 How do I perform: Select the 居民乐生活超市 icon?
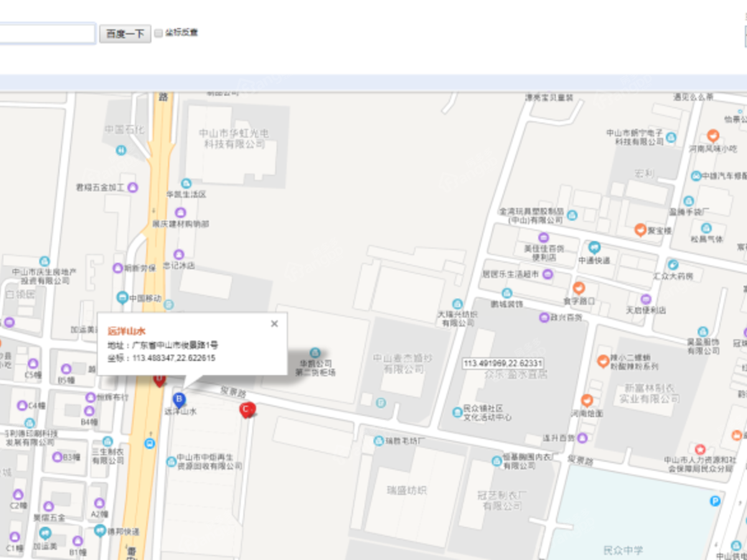[x=548, y=274]
